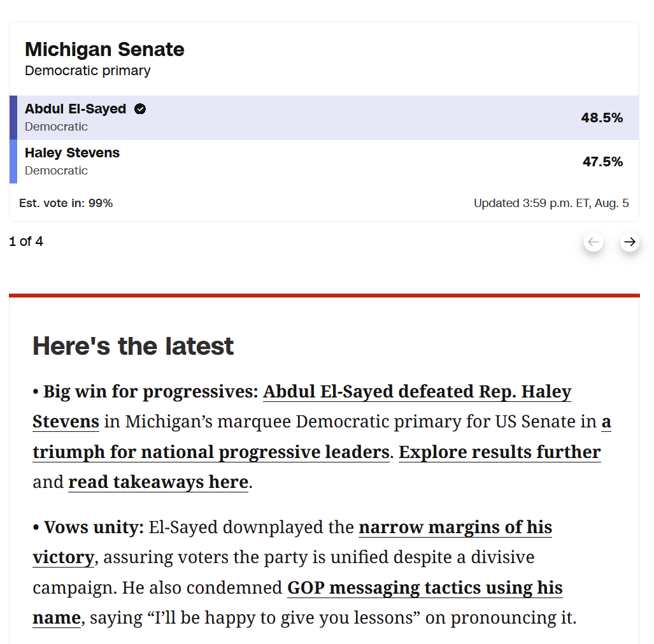Click the previous race arrow button

point(593,242)
